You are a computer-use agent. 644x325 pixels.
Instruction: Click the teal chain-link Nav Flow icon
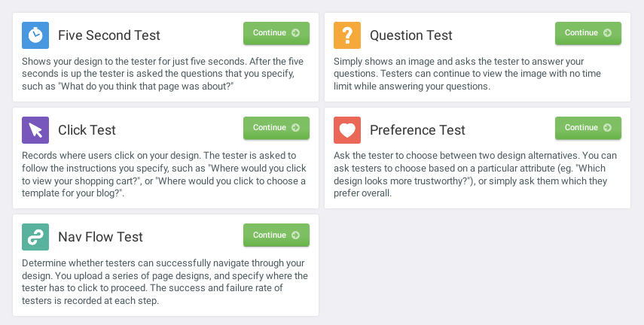tap(35, 237)
